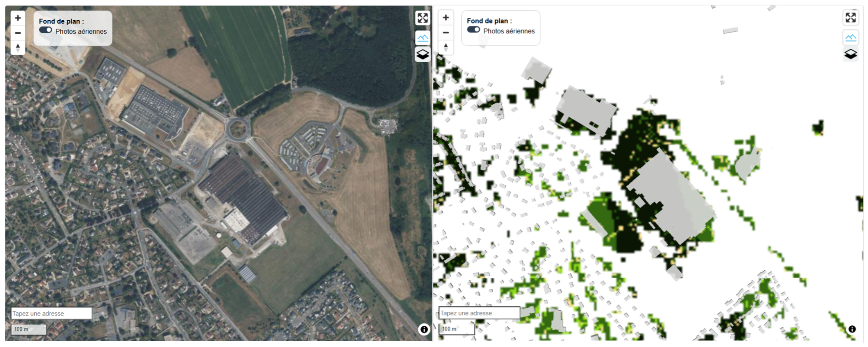Zoom out on the left aerial map
This screenshot has height=347, width=868.
click(x=18, y=33)
